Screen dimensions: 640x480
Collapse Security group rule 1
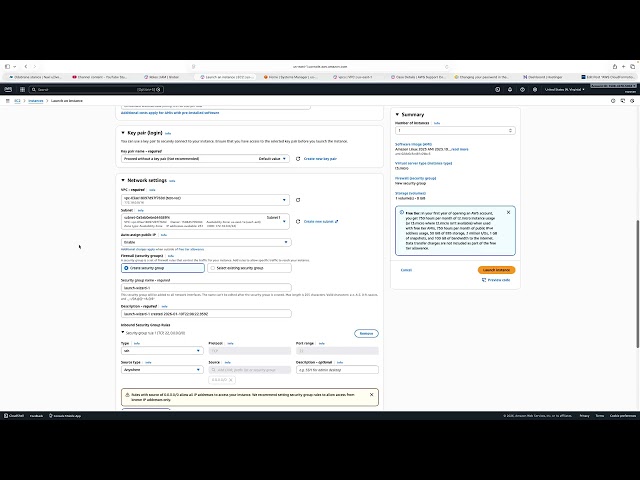coord(123,333)
